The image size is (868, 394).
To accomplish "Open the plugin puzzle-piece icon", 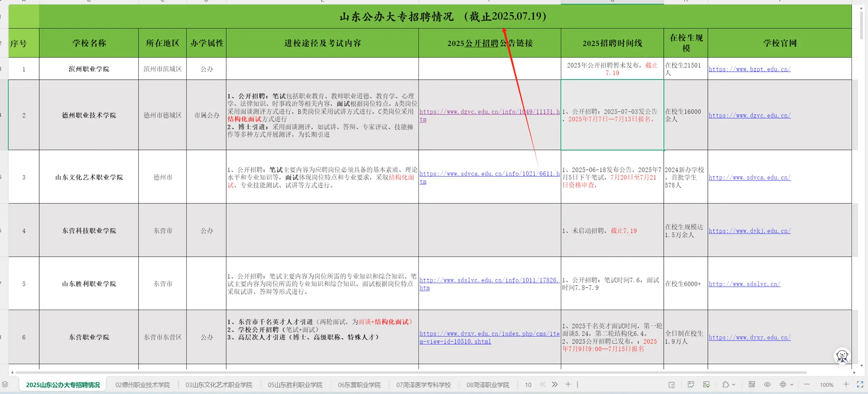I will click(726, 385).
